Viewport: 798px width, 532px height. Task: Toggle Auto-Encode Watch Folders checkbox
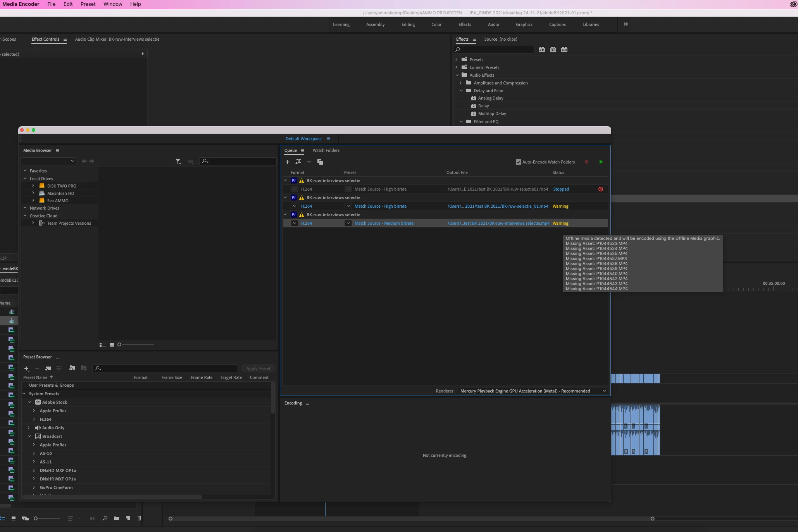[518, 162]
